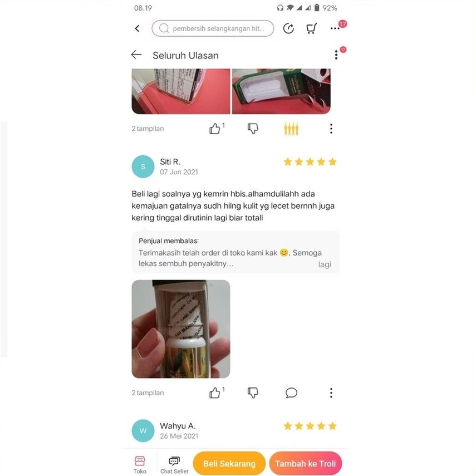The image size is (476, 476).
Task: Open more options for Siti R.'s review
Action: point(331,393)
